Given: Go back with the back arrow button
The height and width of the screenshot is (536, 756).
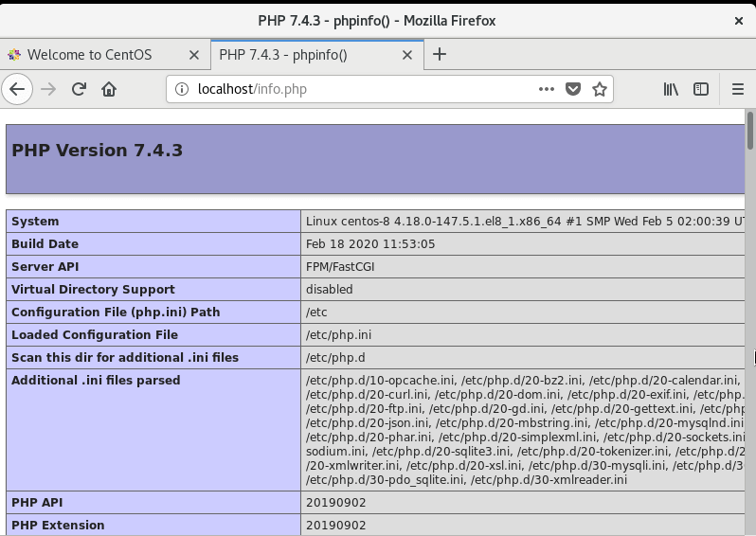Looking at the screenshot, I should coord(17,89).
